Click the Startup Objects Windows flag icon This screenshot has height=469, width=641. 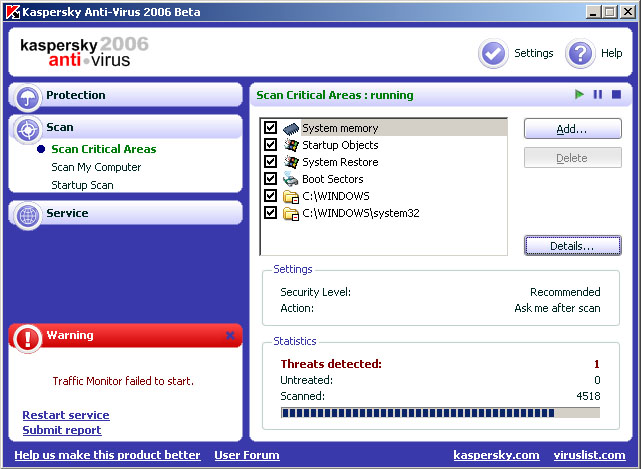[x=291, y=145]
